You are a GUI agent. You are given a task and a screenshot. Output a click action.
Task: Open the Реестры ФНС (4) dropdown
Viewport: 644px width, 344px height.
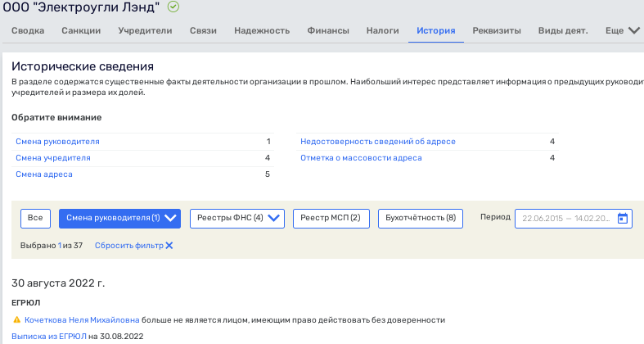[x=237, y=218]
